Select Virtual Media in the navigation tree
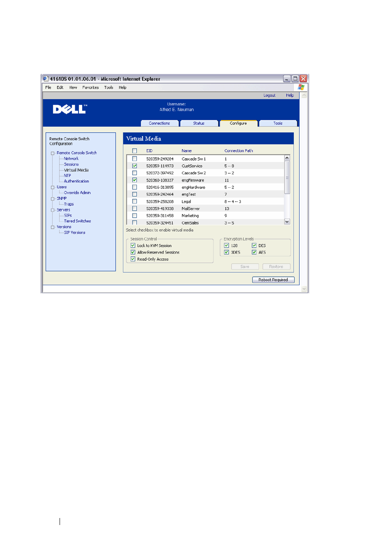 point(76,170)
